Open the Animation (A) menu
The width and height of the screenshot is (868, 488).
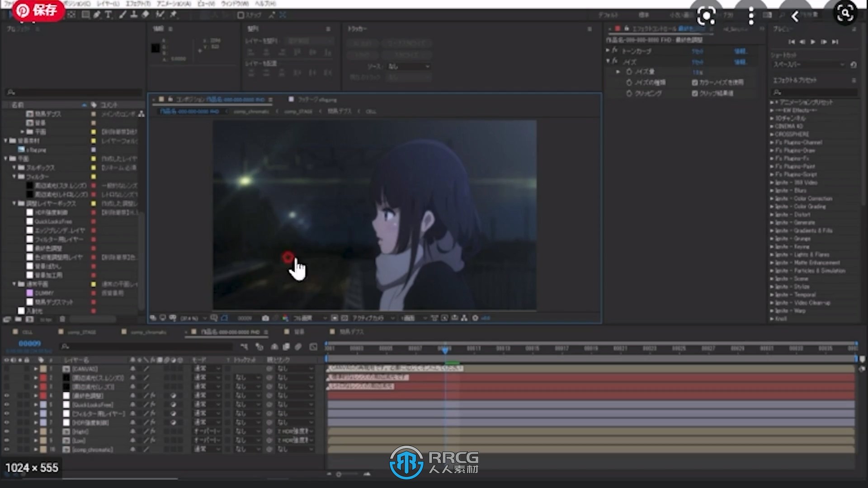(174, 4)
